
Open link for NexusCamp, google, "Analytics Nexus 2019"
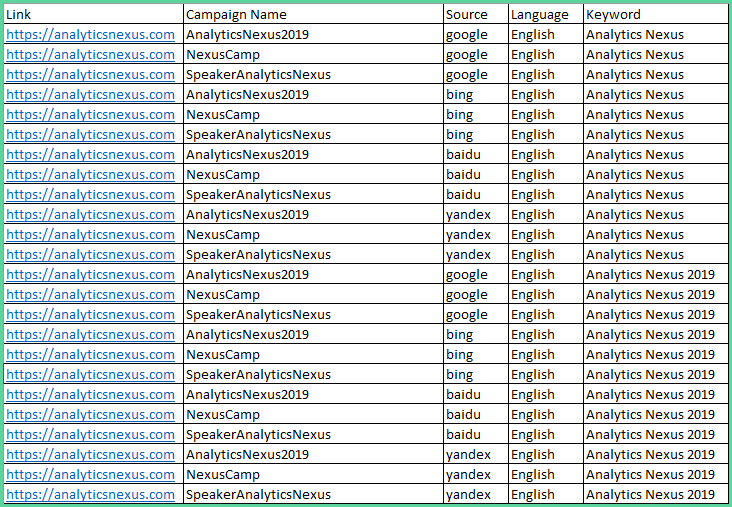(x=91, y=295)
